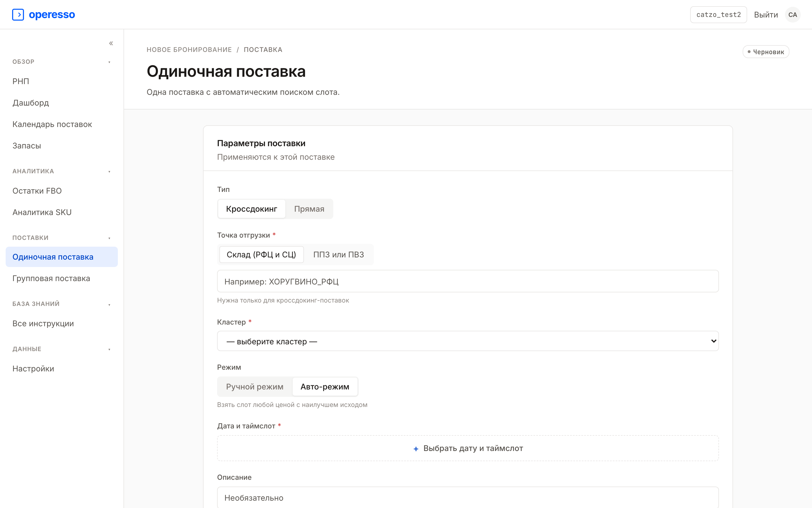Click the plus icon for date selection
This screenshot has height=508, width=812.
[416, 448]
